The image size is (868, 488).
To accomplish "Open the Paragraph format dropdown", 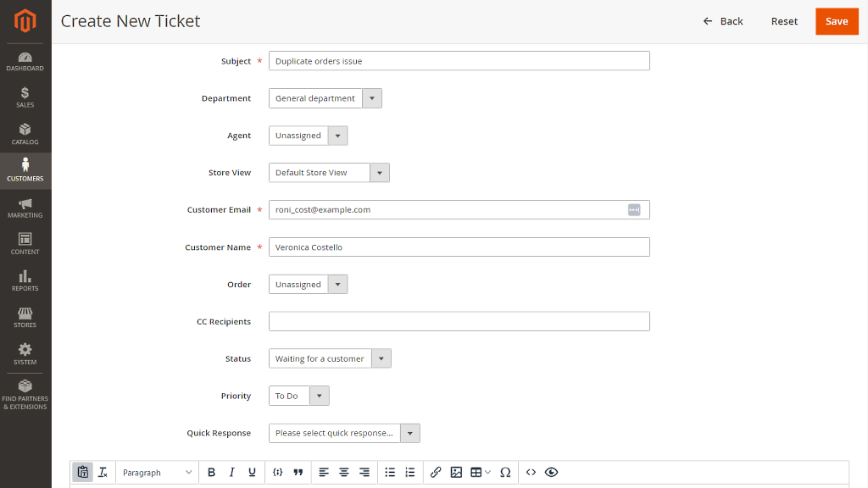I will click(157, 472).
